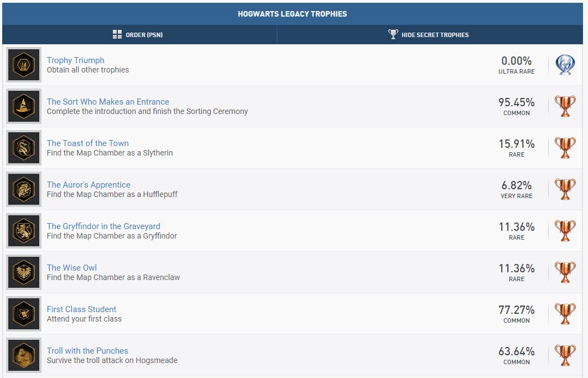Click the 63.64% Common value
Image resolution: width=588 pixels, height=378 pixels.
coord(517,355)
